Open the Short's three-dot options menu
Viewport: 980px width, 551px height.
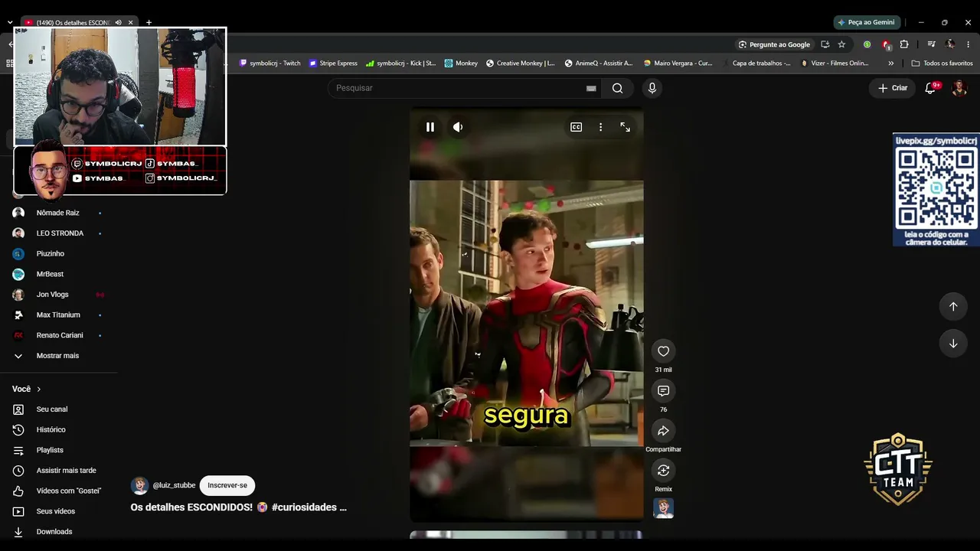[x=601, y=127]
